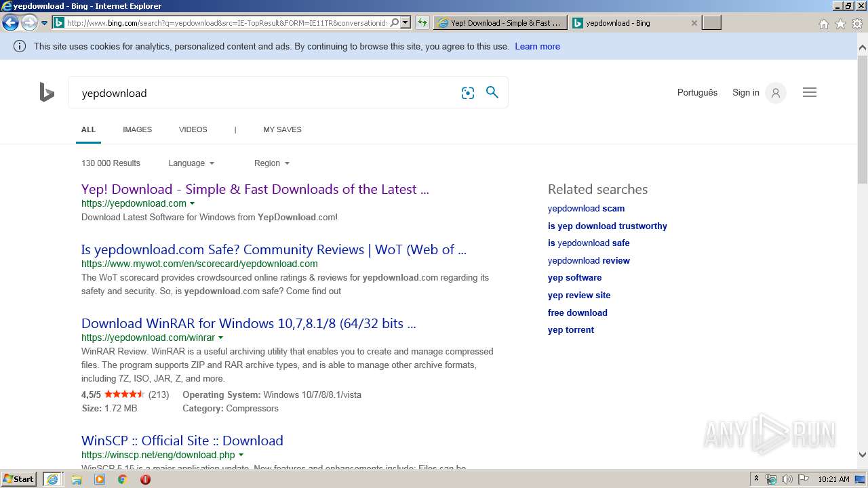Open the recent pages dropdown arrow

coord(44,23)
